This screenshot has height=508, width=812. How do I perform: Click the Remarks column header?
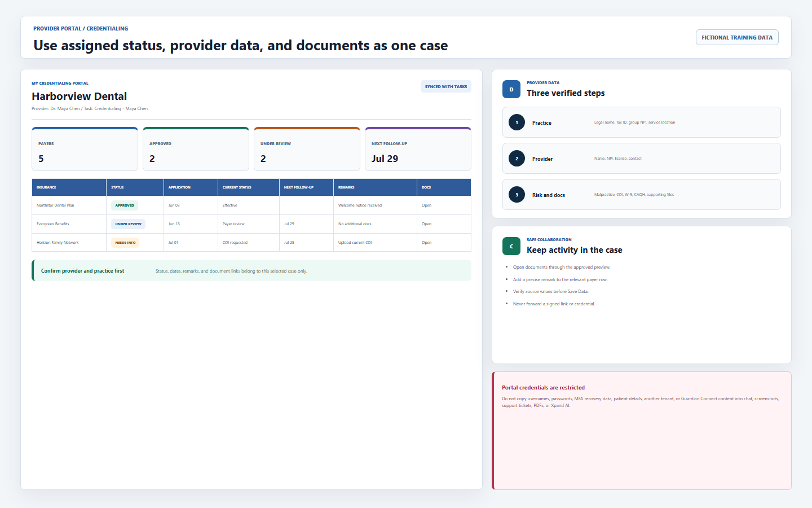coord(375,187)
